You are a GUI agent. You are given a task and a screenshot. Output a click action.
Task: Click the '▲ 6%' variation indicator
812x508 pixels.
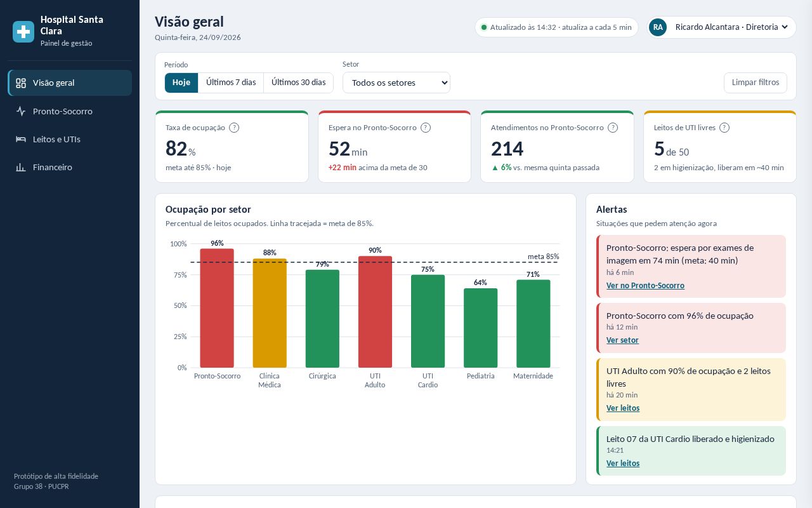[501, 168]
